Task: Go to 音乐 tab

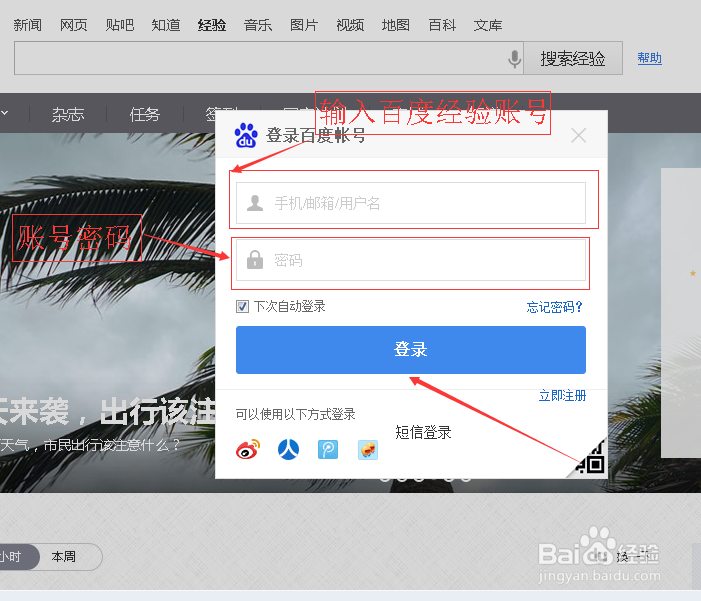Action: click(x=258, y=25)
